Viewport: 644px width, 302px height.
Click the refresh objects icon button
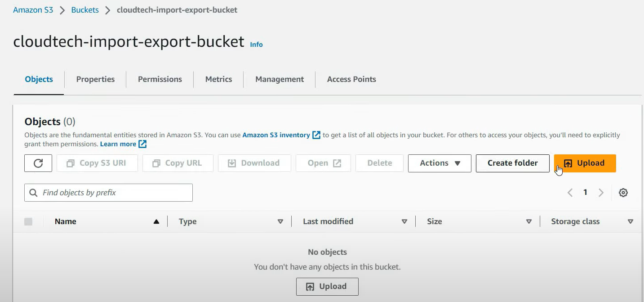coord(38,163)
